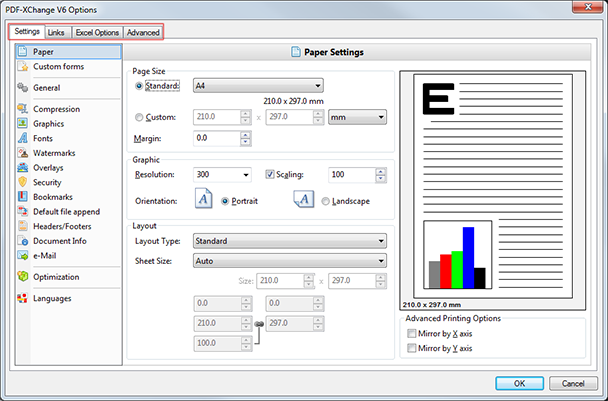608x401 pixels.
Task: Select Standard page size radio button
Action: (x=139, y=86)
